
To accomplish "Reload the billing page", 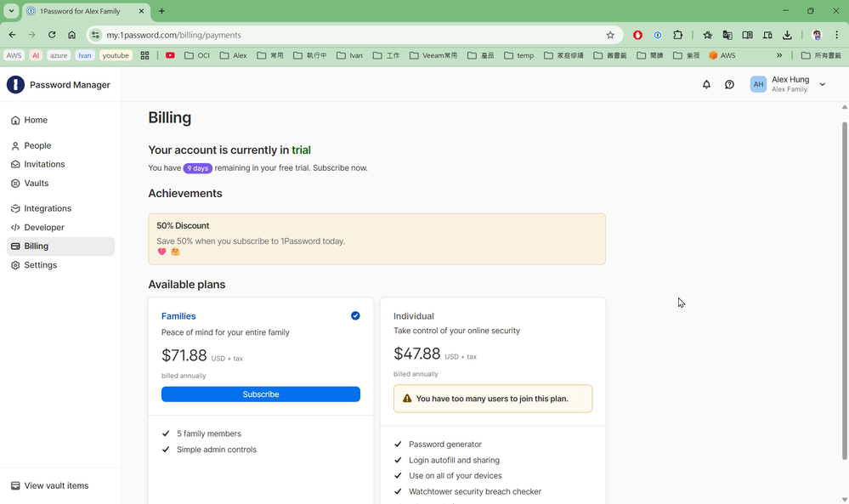I will click(x=52, y=35).
